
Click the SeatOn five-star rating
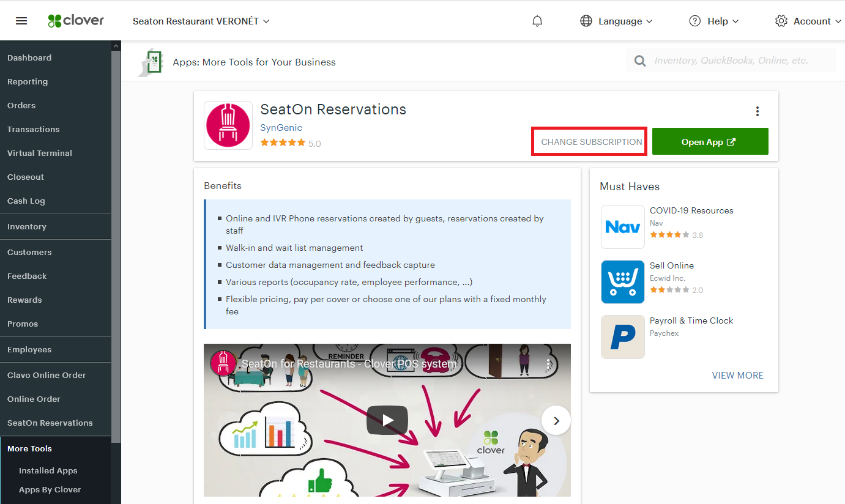283,143
